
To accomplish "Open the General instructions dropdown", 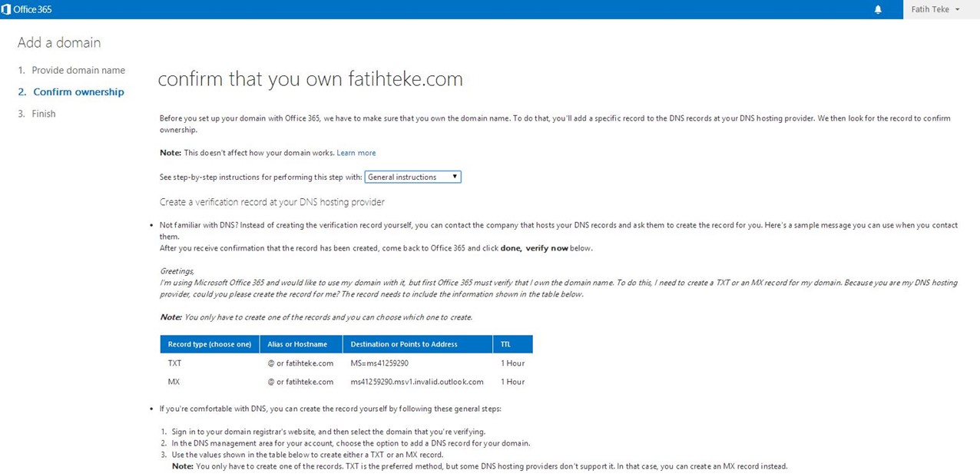I will pyautogui.click(x=413, y=177).
